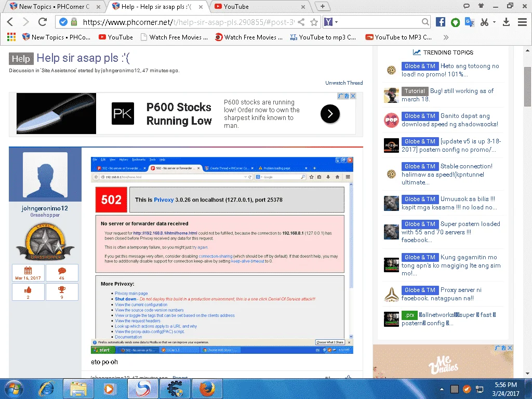532x399 pixels.
Task: Click the Yahoo search input field
Action: [x=380, y=22]
